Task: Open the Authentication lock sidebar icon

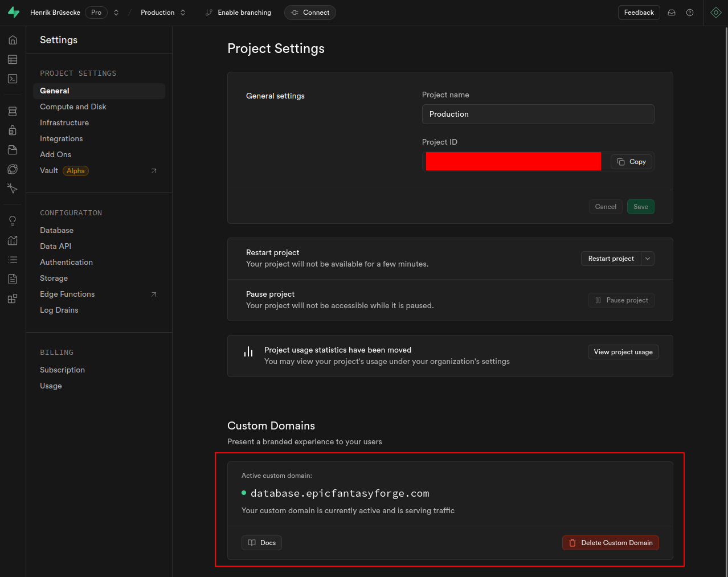Action: click(13, 130)
